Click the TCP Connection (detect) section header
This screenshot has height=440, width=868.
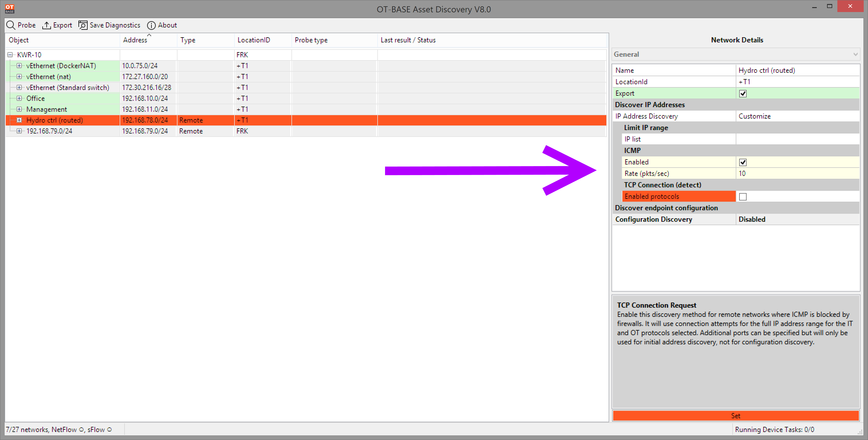click(x=741, y=185)
